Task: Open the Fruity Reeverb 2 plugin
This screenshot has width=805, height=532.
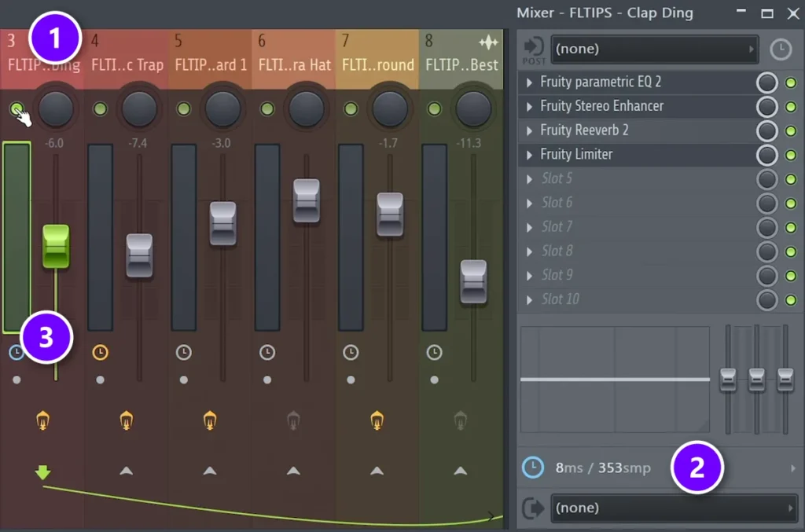Action: [584, 130]
